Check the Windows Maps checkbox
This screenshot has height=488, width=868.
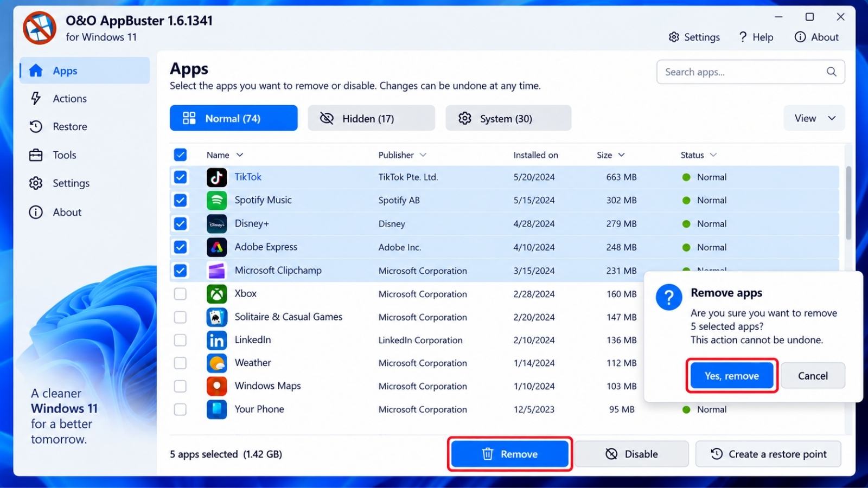point(180,386)
